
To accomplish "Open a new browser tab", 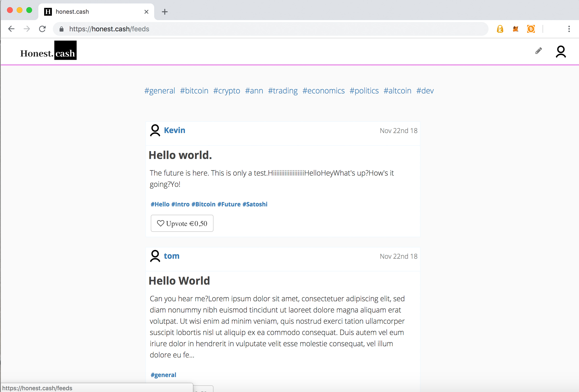I will pos(165,12).
